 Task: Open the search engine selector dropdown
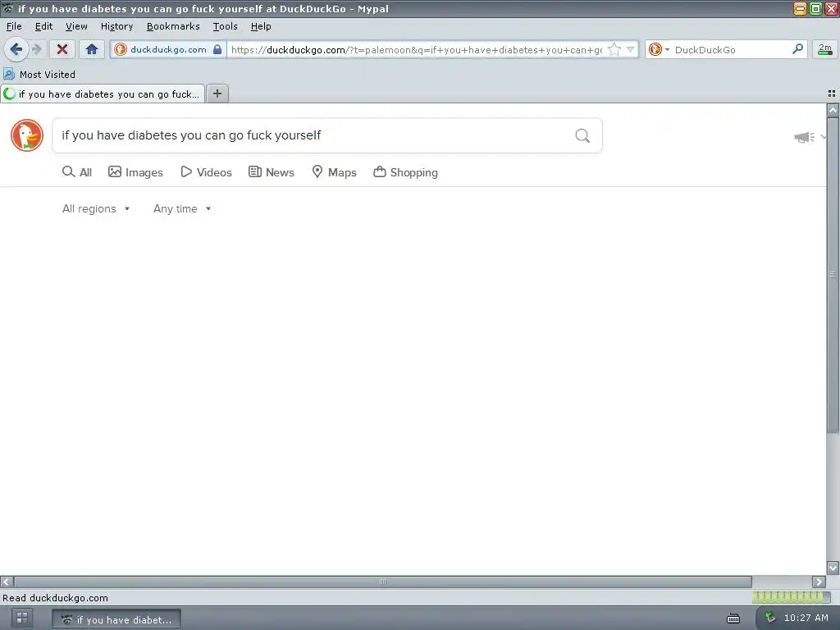tap(659, 50)
